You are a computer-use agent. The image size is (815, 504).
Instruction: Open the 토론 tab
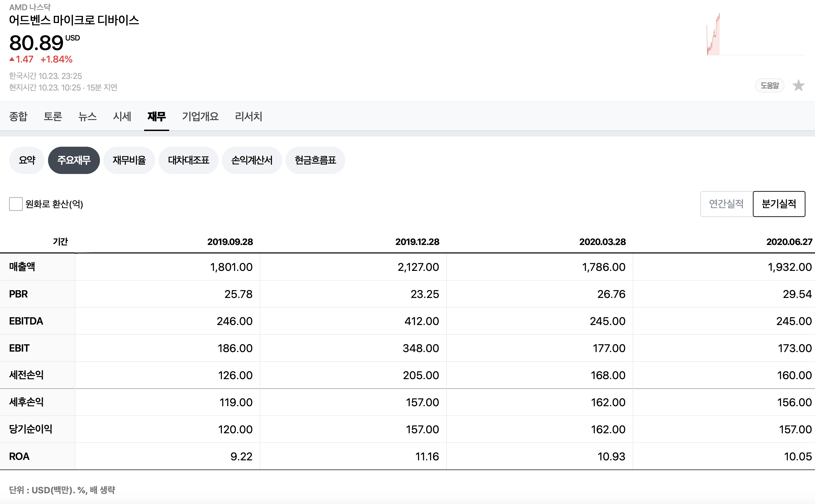[x=53, y=116]
